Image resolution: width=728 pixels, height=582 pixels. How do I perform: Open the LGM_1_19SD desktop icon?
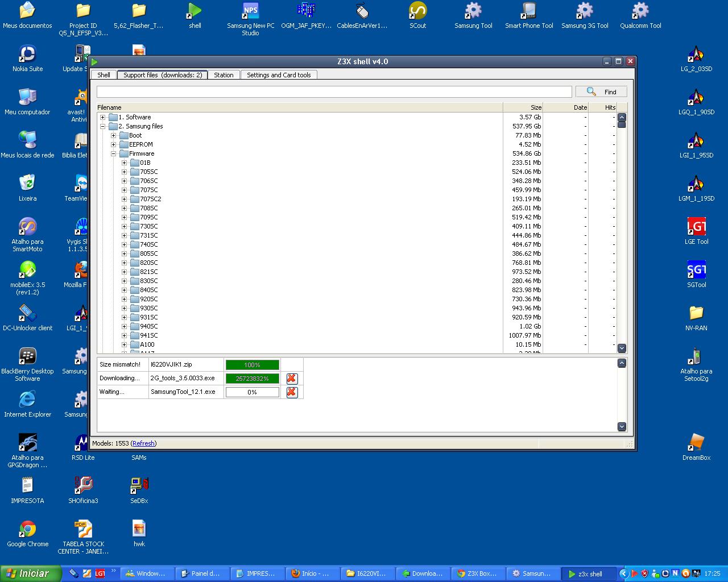click(x=696, y=188)
